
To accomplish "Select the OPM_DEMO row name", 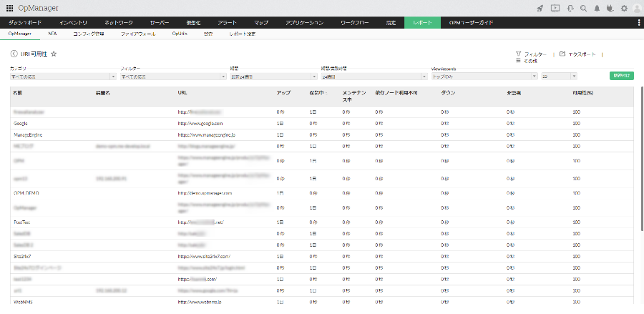I will (x=26, y=193).
